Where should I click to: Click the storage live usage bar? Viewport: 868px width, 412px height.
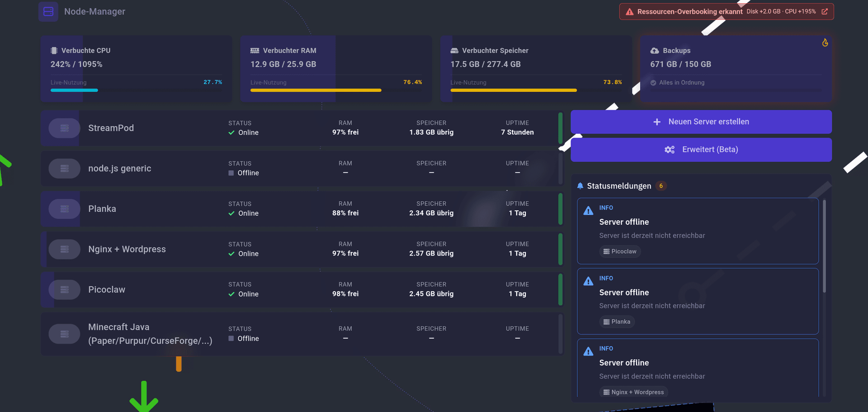click(536, 90)
